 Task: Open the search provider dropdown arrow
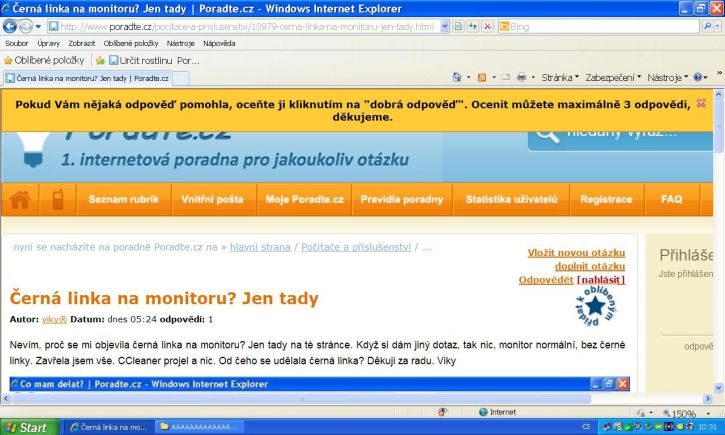click(718, 26)
